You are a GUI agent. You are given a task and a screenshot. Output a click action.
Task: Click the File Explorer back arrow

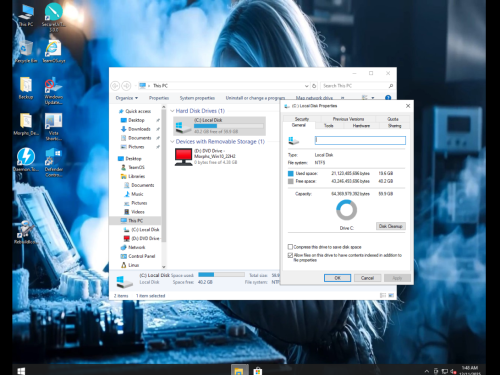pos(115,86)
